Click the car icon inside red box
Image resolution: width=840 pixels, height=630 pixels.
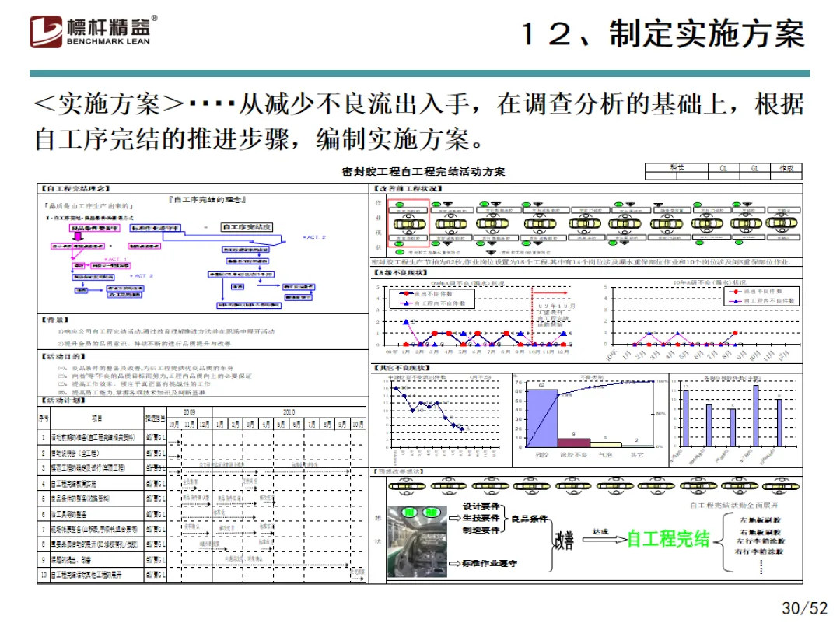tap(409, 224)
